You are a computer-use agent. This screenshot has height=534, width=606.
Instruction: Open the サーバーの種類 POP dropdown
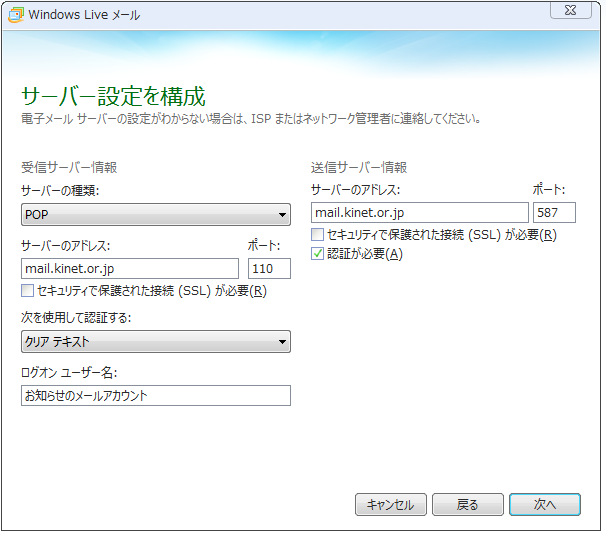157,216
